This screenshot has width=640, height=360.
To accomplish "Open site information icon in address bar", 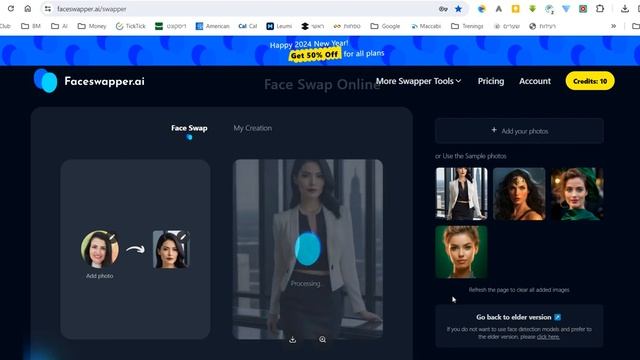I will (48, 9).
